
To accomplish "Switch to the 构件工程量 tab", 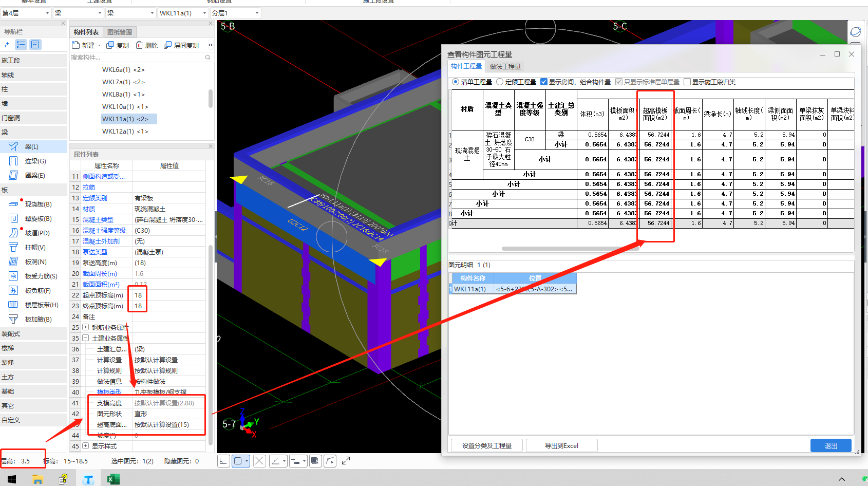I will (466, 66).
